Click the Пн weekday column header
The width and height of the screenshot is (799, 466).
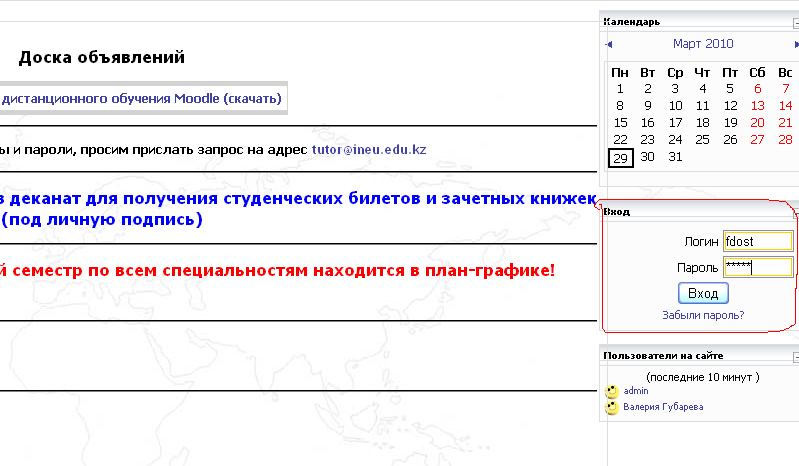click(x=620, y=73)
